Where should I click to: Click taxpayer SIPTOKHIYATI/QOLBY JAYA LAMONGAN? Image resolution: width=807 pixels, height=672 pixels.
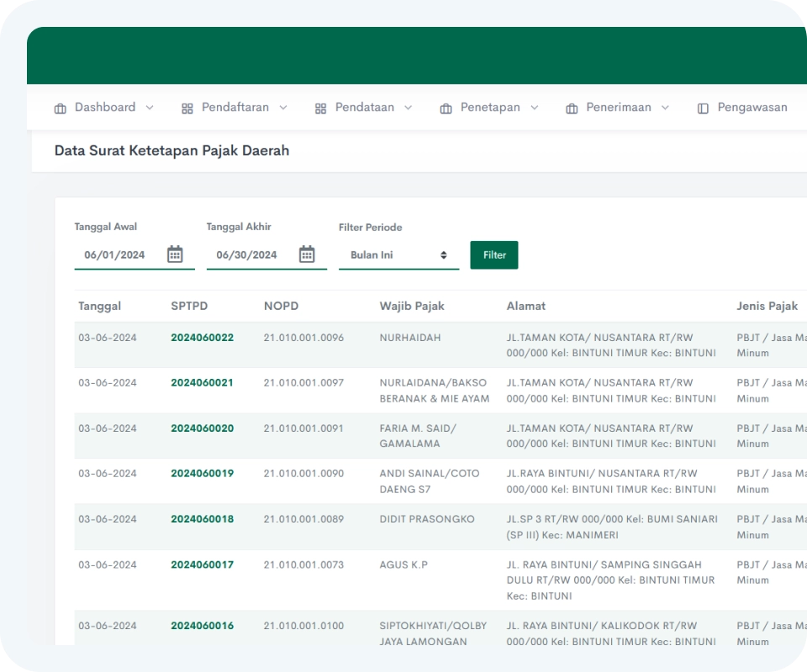[433, 633]
